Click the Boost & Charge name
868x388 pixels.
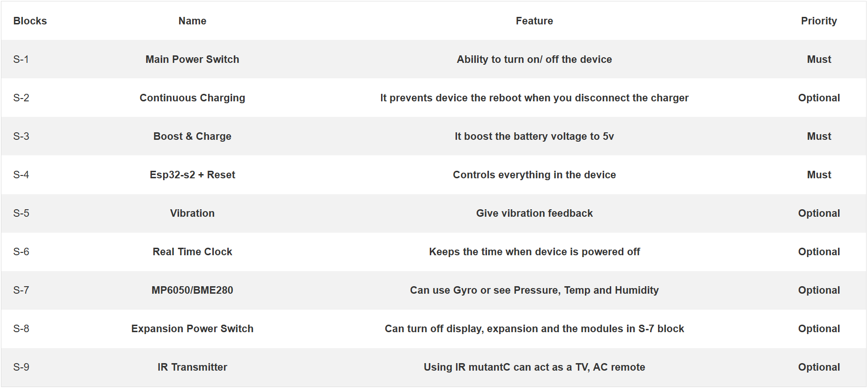point(192,137)
